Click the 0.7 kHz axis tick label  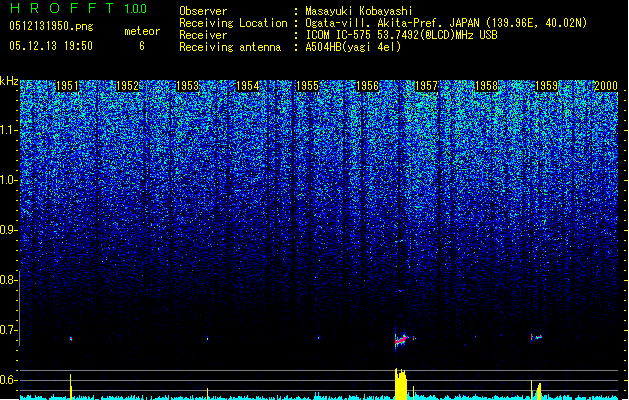[x=9, y=330]
